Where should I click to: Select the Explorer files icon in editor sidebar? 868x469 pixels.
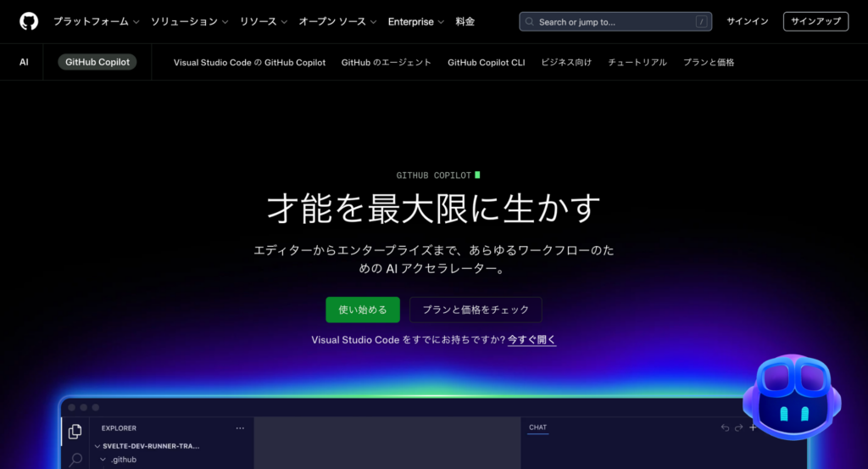click(75, 432)
